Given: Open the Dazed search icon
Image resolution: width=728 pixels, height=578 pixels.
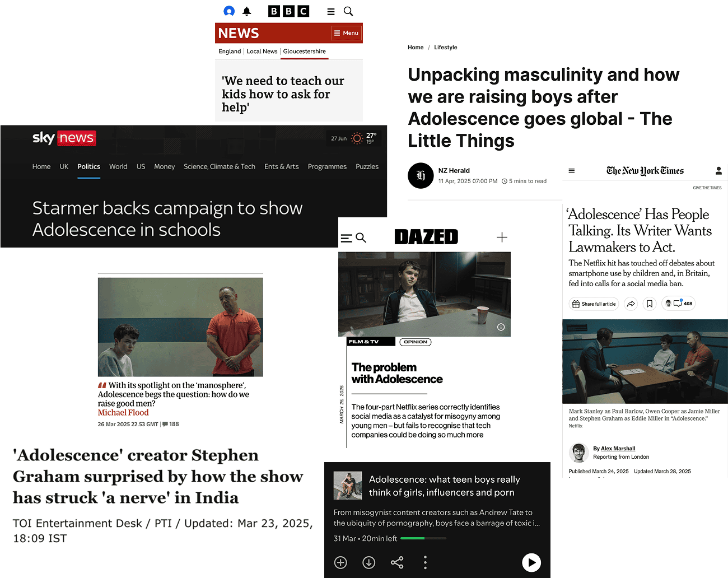Looking at the screenshot, I should click(x=361, y=238).
